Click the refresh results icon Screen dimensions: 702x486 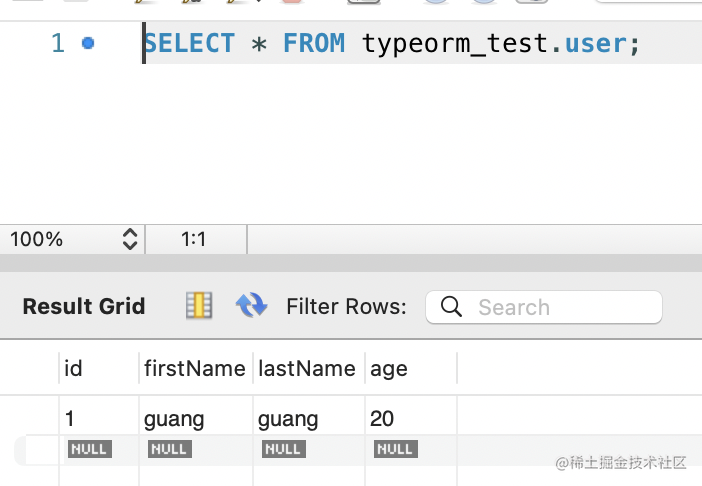pos(250,306)
